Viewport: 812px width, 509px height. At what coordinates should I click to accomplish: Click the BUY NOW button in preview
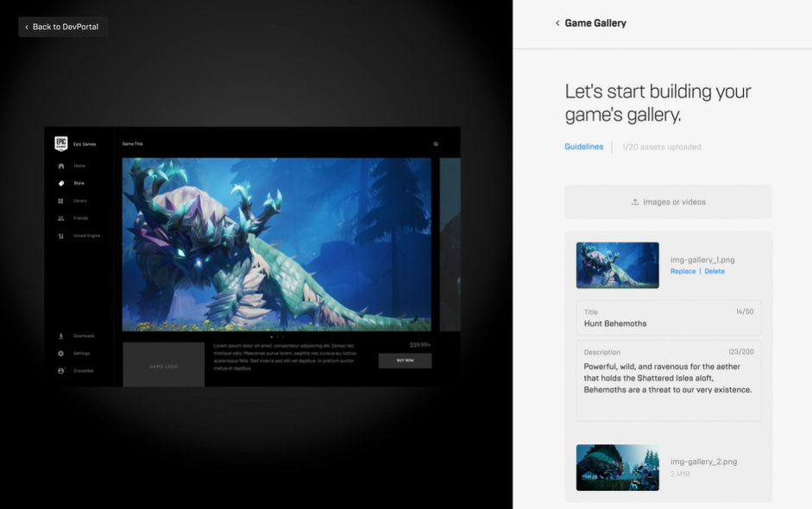pyautogui.click(x=405, y=361)
